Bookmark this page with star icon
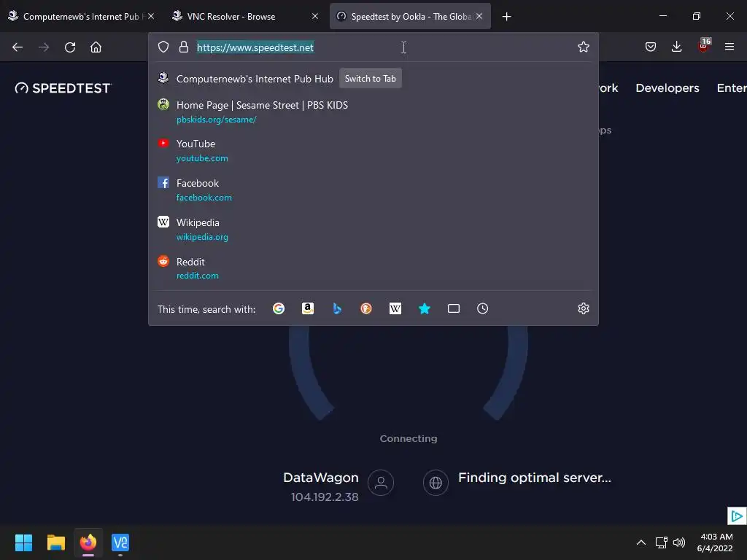The height and width of the screenshot is (560, 747). click(x=583, y=47)
